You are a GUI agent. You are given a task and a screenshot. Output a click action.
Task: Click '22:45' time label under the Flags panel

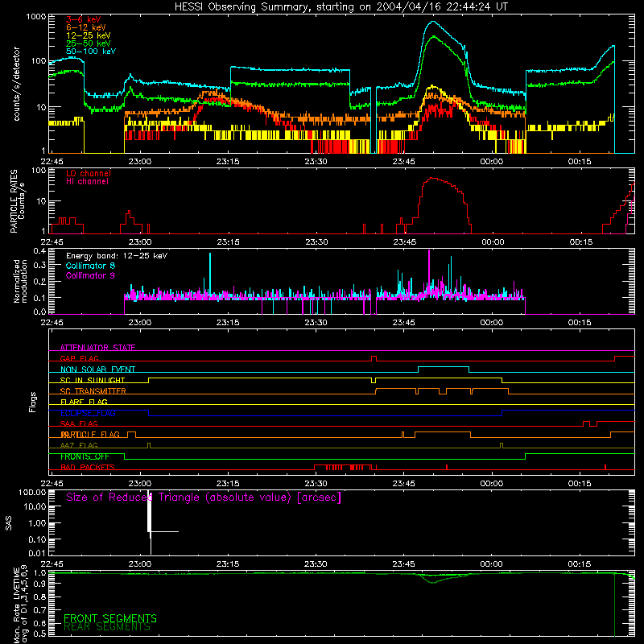coord(52,484)
